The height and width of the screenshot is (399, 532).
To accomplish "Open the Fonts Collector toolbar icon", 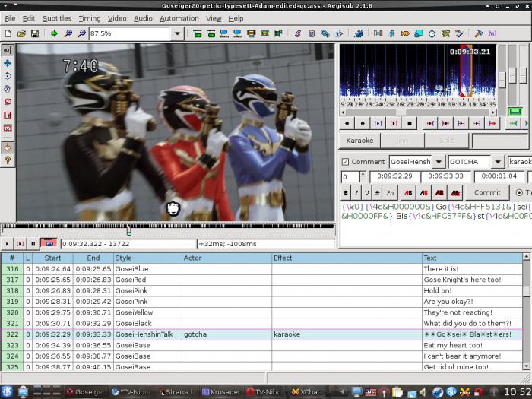I will (339, 33).
